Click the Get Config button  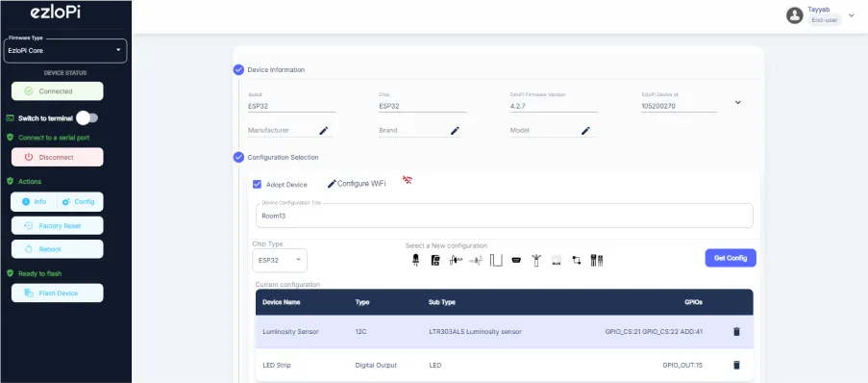pos(731,258)
